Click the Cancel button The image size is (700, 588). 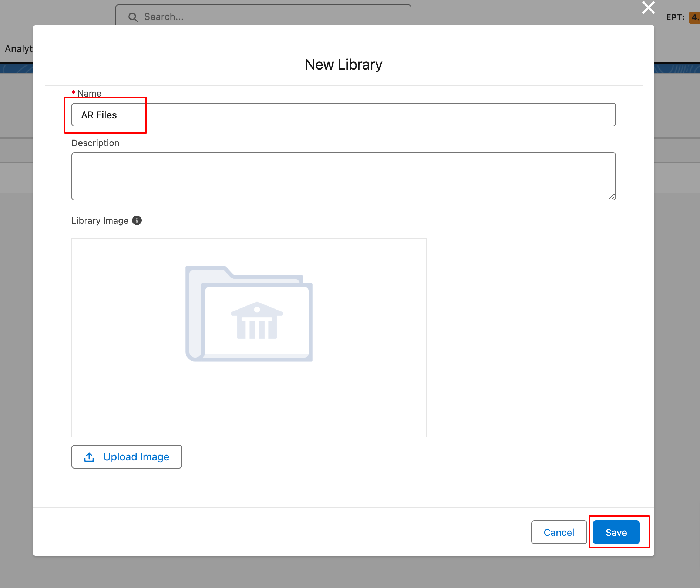[x=559, y=532]
